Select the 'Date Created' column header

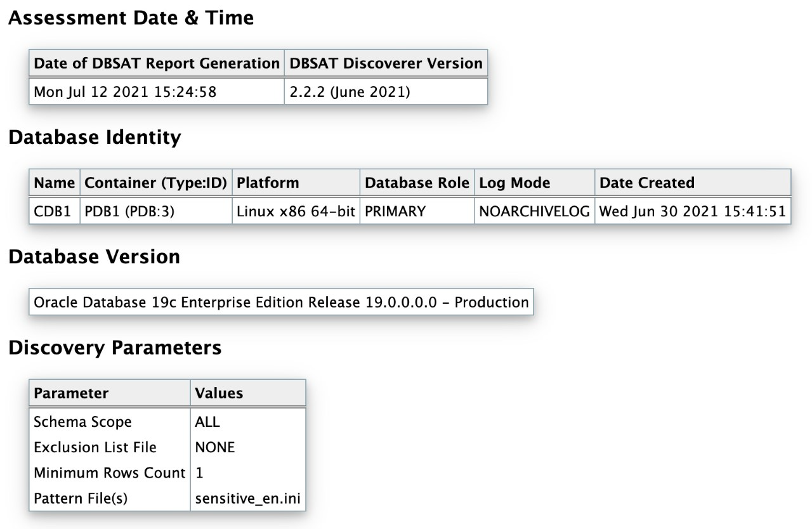693,183
